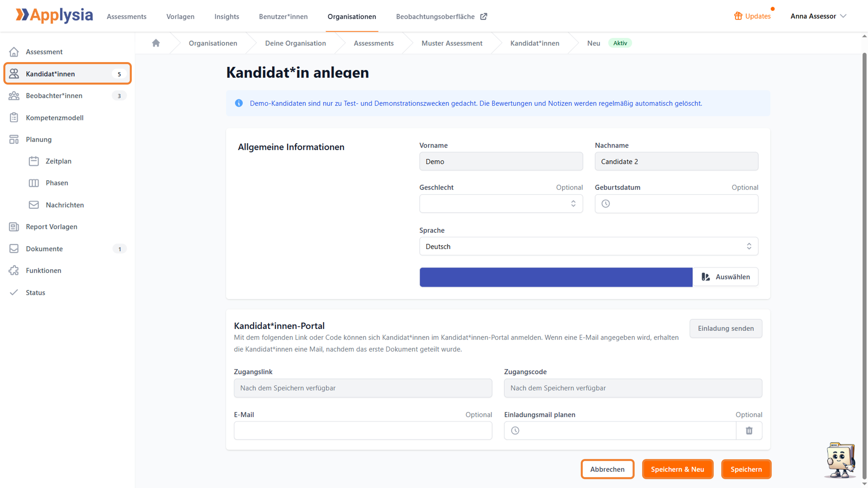
Task: Go to Kandidat*innen breadcrumb
Action: pyautogui.click(x=535, y=43)
